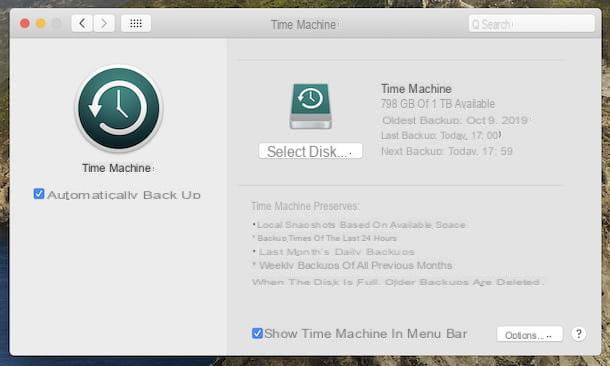
Task: Toggle Show Time Machine In Menu Bar checkbox
Action: pyautogui.click(x=257, y=333)
